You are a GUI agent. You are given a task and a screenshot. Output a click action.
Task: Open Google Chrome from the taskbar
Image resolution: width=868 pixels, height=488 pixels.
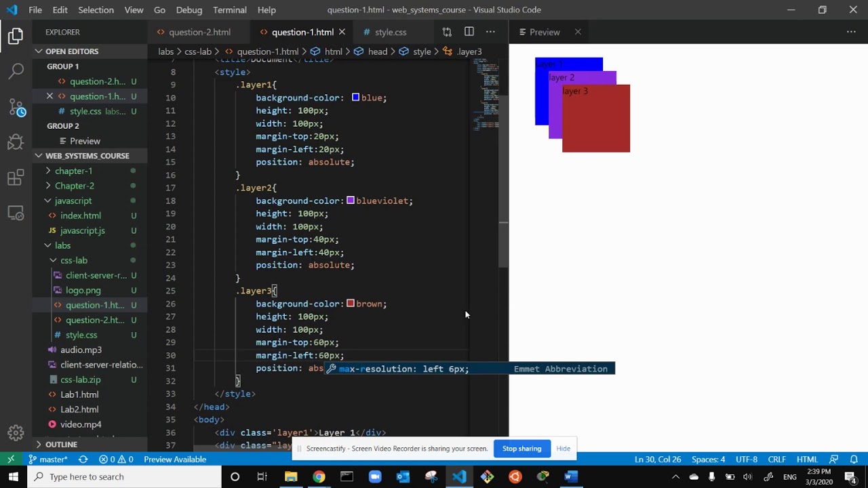pyautogui.click(x=319, y=476)
